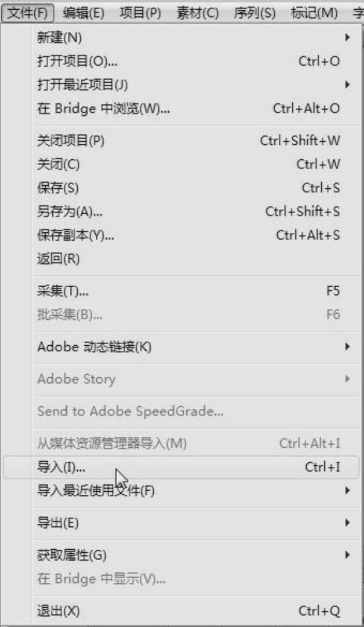Open the 素材(C) menu
This screenshot has width=364, height=627.
point(197,12)
